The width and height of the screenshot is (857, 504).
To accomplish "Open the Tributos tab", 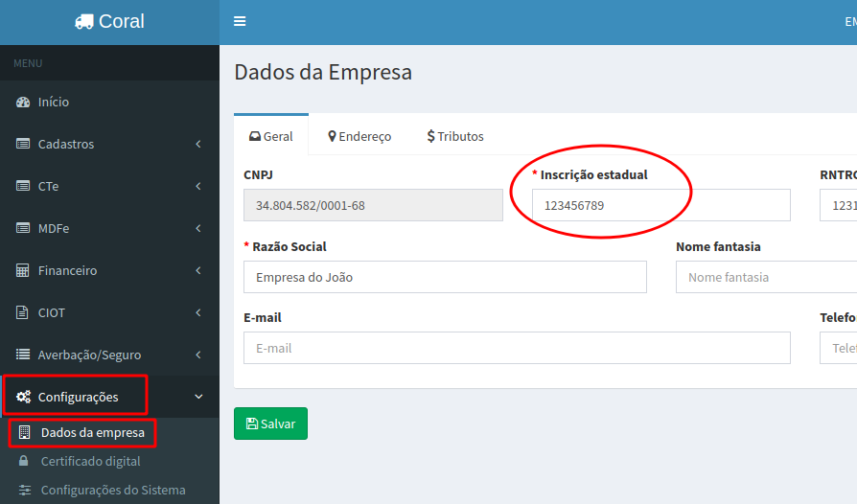I will click(x=455, y=136).
